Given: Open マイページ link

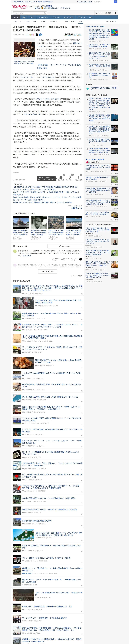Looking at the screenshot, I should (99, 13).
